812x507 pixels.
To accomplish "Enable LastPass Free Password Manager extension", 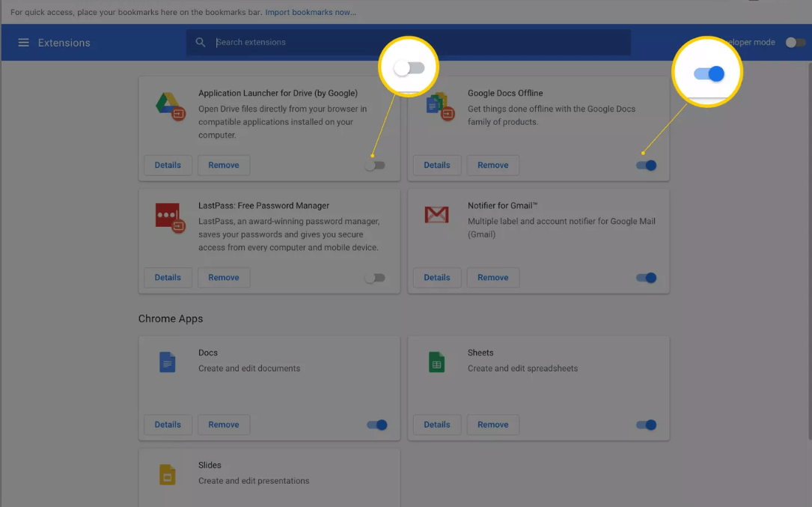I will click(x=375, y=278).
